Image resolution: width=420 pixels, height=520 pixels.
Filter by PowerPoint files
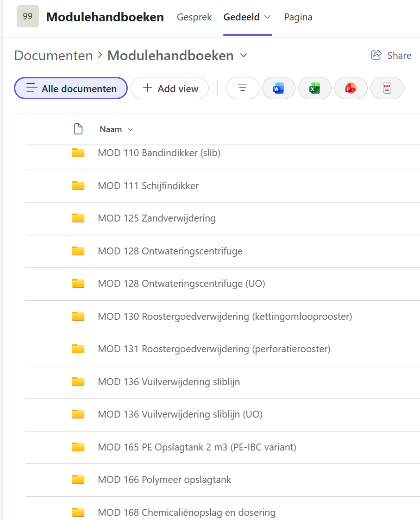tap(351, 88)
